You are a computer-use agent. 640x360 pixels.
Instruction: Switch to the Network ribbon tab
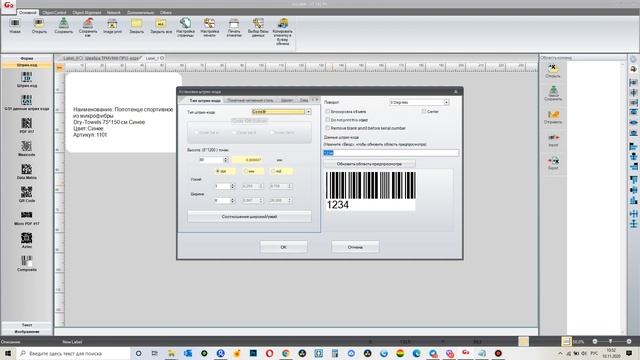[x=114, y=13]
